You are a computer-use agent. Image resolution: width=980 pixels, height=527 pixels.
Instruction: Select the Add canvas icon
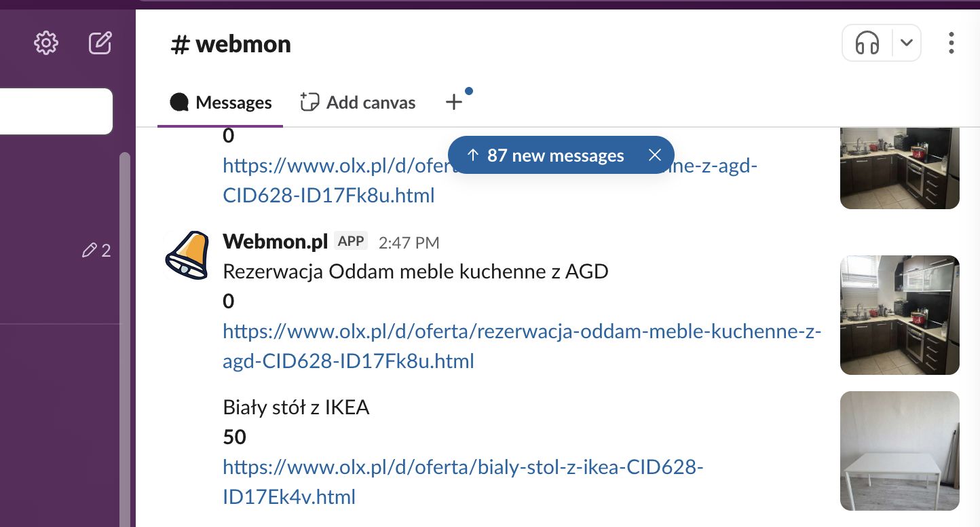point(309,101)
